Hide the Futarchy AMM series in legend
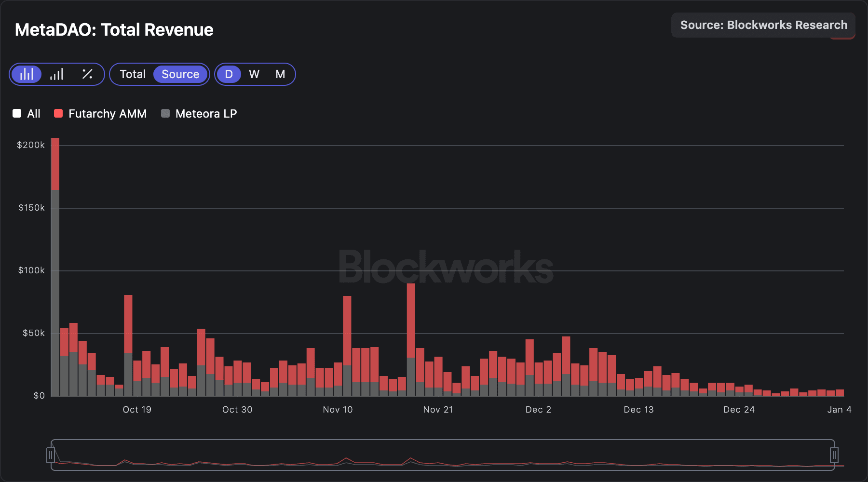This screenshot has width=868, height=482. click(101, 114)
